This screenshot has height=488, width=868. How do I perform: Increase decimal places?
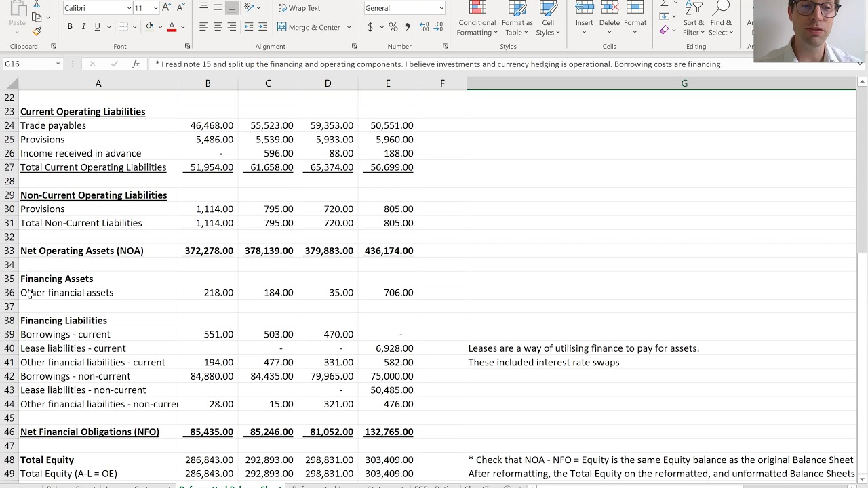[x=425, y=26]
